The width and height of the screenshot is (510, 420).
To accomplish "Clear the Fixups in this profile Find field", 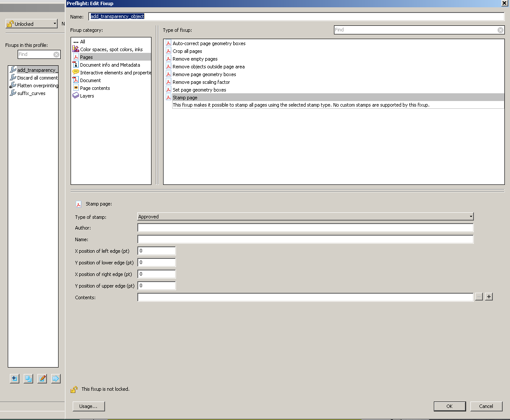I will coord(56,54).
